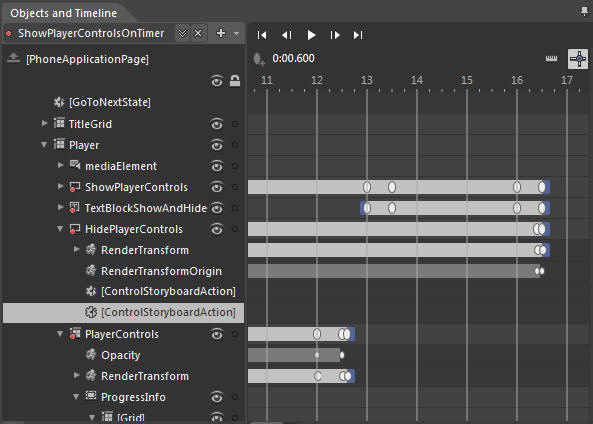Hide the HidePlayerControls element
The image size is (593, 424).
coord(217,229)
